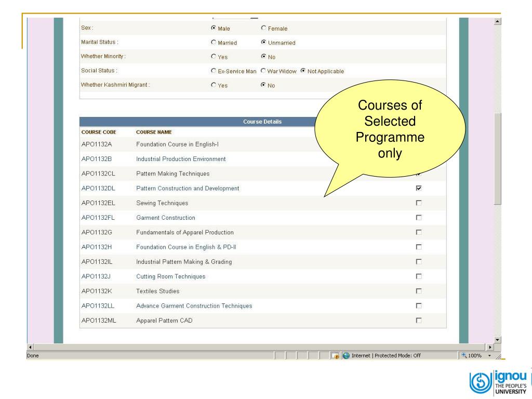
Task: Enable Cutting Room Techniques checkbox
Action: tap(419, 276)
